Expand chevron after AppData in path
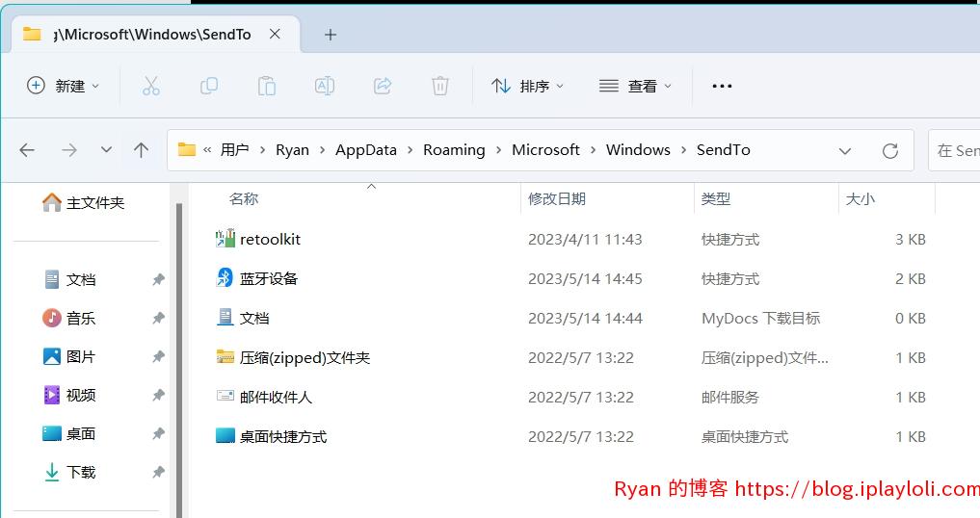The image size is (980, 518). [x=410, y=150]
